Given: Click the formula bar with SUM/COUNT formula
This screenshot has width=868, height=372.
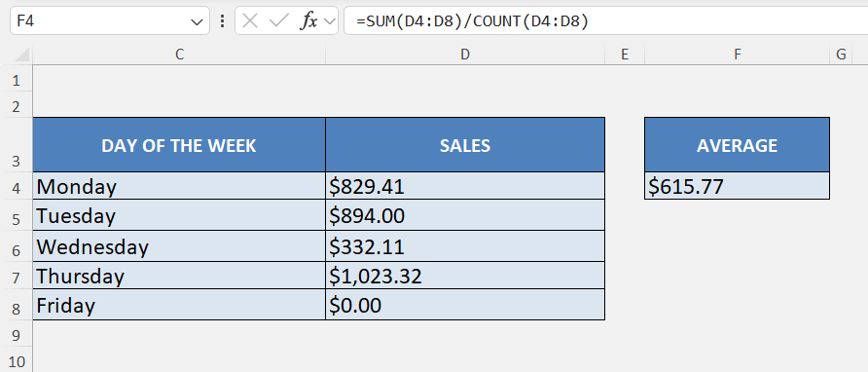Looking at the screenshot, I should (605, 21).
